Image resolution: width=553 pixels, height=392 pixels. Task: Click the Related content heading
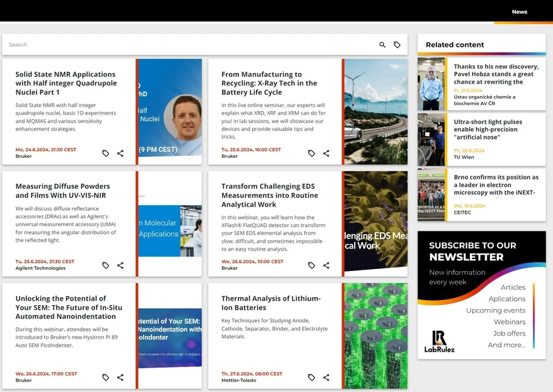pyautogui.click(x=455, y=45)
